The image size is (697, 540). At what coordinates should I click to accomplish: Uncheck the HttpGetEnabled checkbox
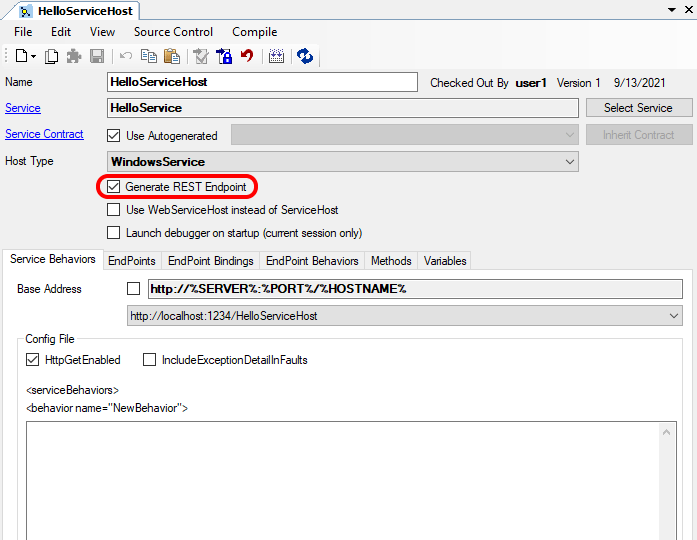pyautogui.click(x=32, y=360)
